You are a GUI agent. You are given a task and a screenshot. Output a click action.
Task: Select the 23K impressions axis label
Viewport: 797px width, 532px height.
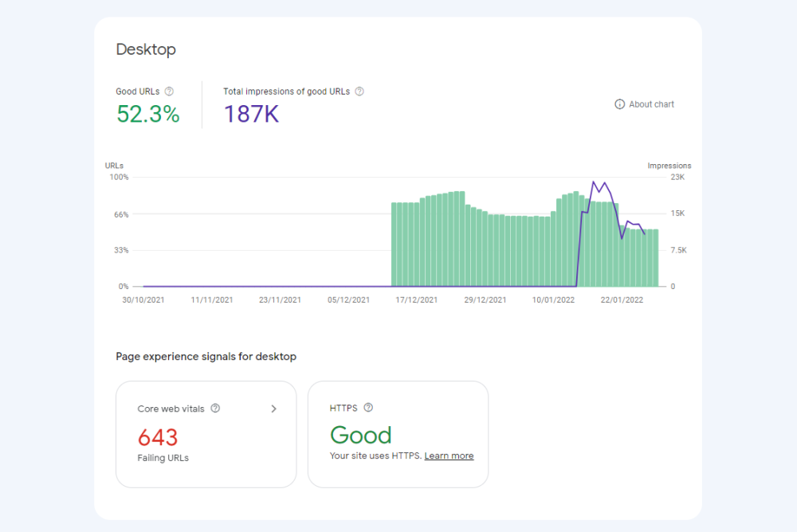click(677, 178)
